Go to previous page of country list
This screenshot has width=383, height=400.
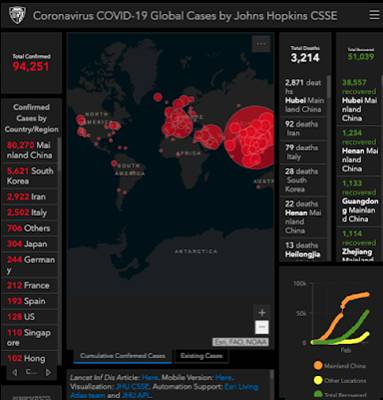click(14, 372)
